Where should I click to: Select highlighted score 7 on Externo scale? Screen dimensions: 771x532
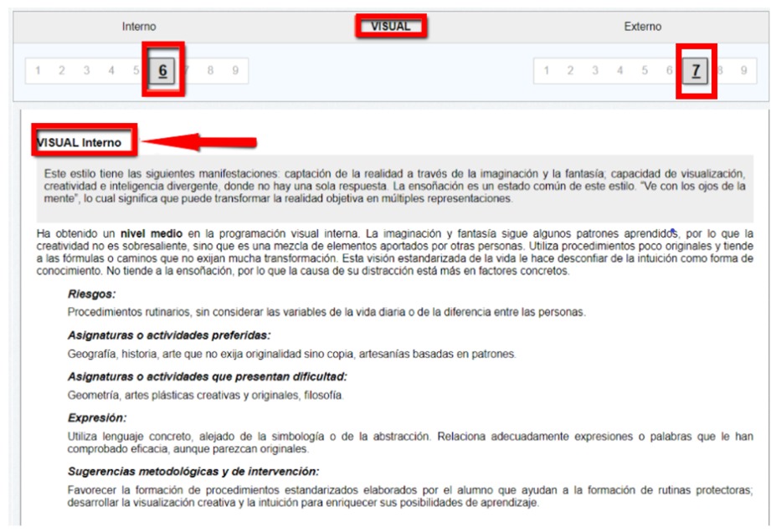(696, 71)
